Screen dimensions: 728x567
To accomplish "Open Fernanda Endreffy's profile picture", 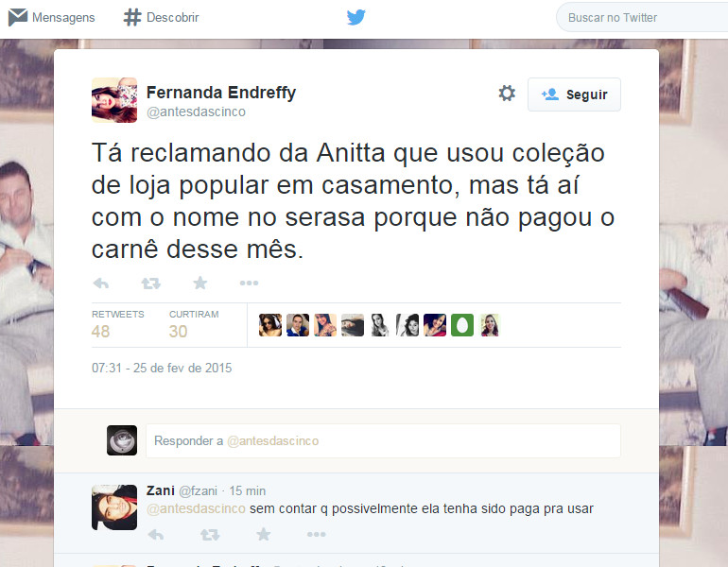I will tap(114, 100).
